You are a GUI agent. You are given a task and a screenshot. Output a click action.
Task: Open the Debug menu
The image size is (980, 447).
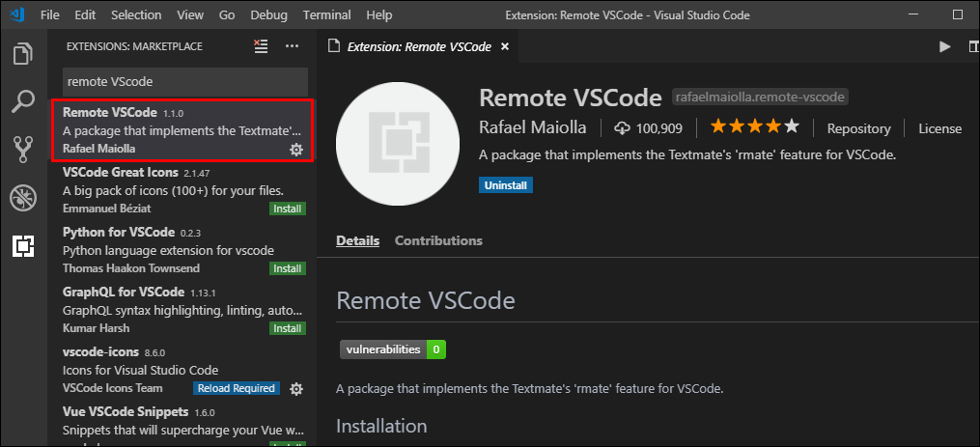click(x=269, y=14)
